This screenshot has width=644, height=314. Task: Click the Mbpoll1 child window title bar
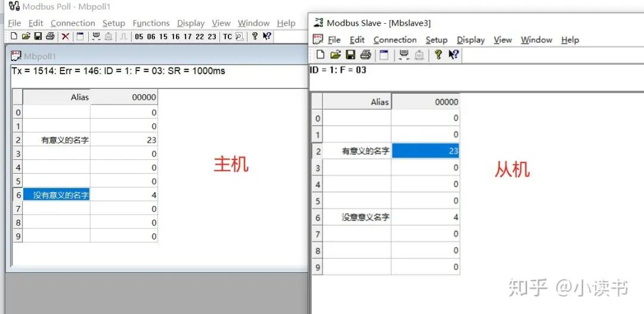[158, 56]
